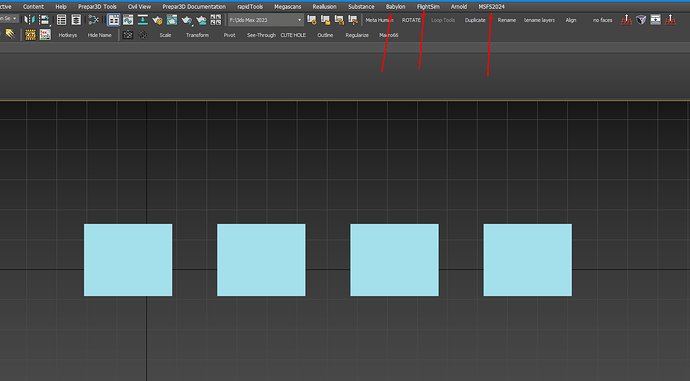Open the Help menu

(x=61, y=7)
